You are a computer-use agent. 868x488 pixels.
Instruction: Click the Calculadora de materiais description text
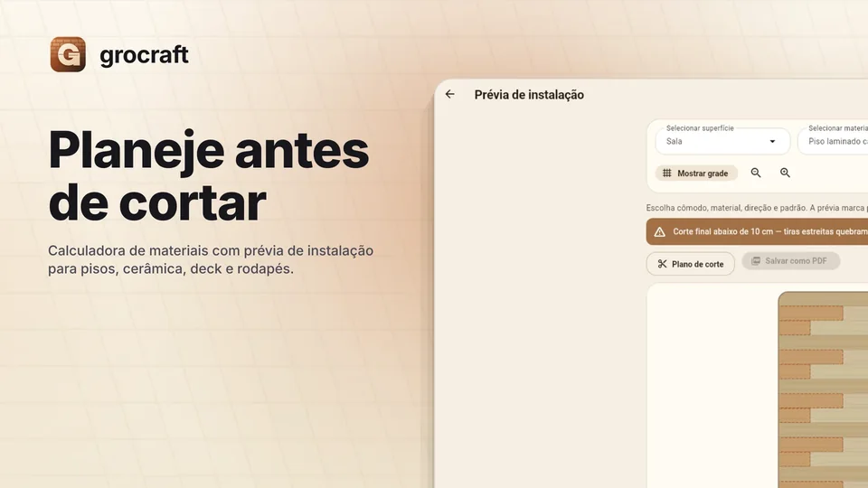pos(211,259)
